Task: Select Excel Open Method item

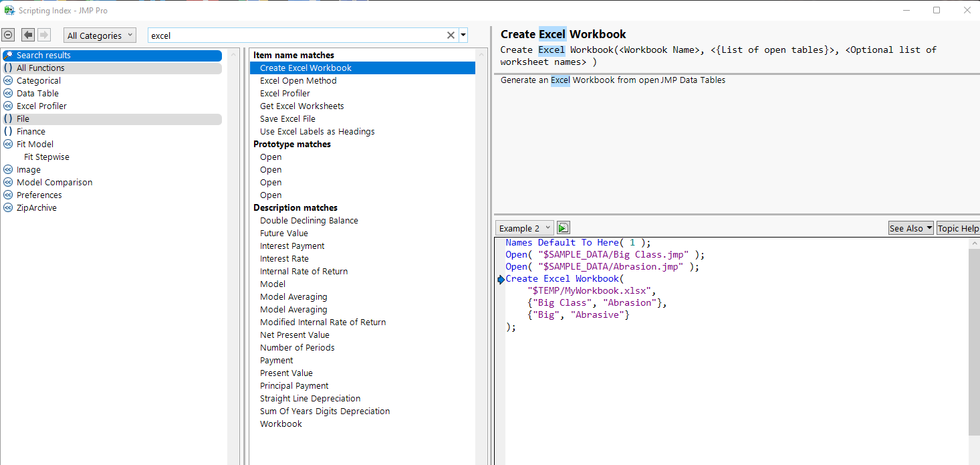Action: pos(298,80)
